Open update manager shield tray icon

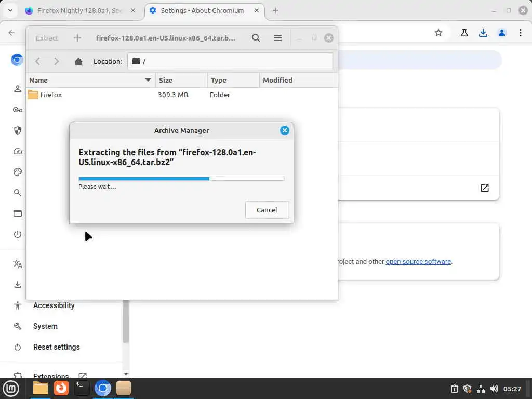coord(468,389)
